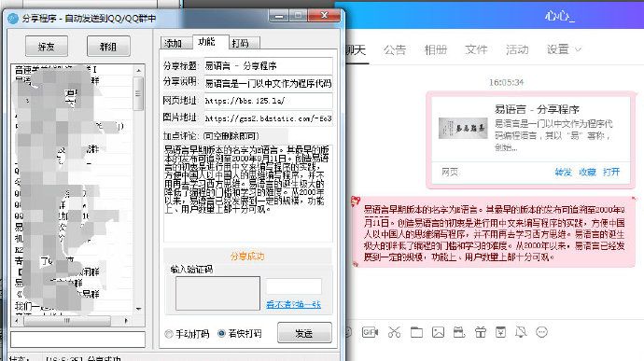Open the folder file-send icon

coord(416,332)
